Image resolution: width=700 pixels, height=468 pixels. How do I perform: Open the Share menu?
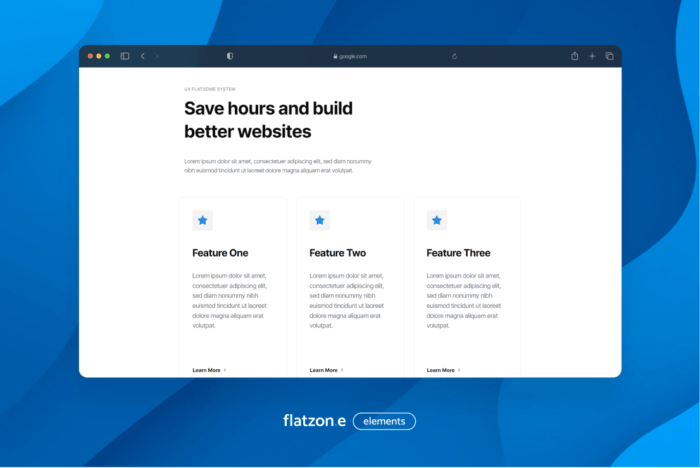coord(575,56)
